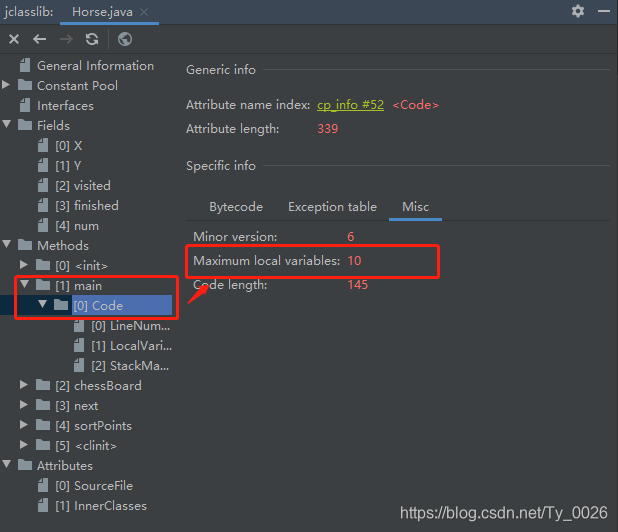
Task: Click the Constant Pool folder icon
Action: [x=25, y=85]
